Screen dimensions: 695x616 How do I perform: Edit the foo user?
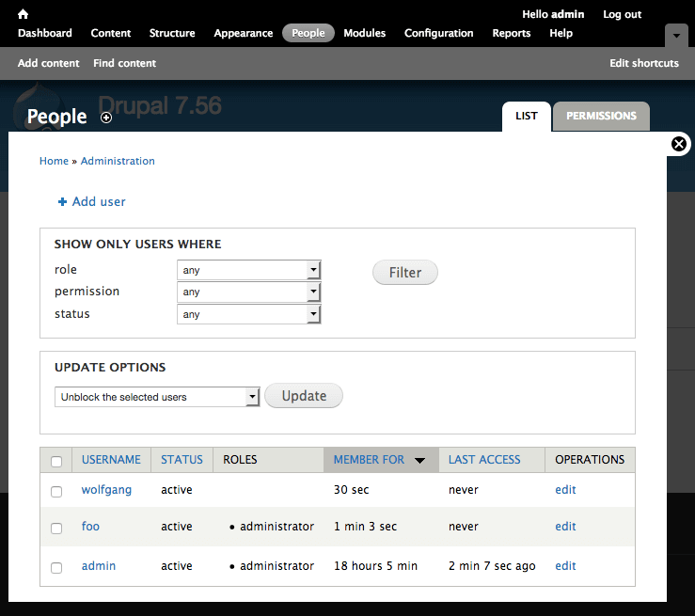pyautogui.click(x=565, y=527)
